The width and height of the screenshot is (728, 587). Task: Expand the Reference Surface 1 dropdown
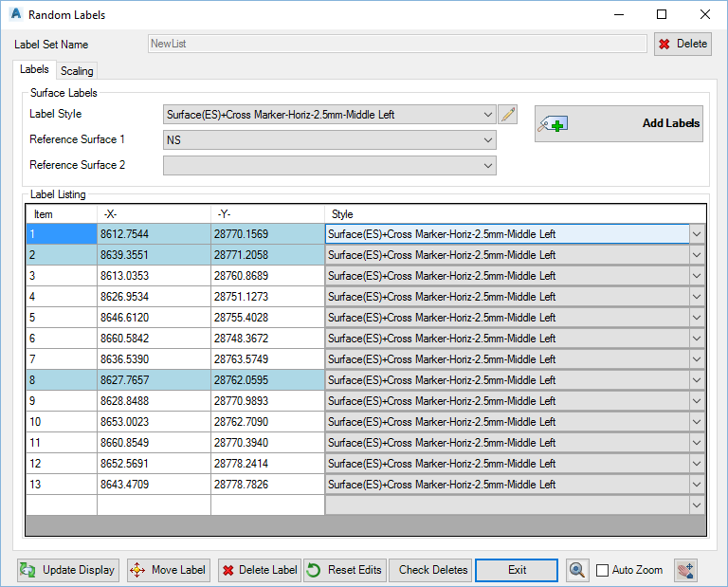pyautogui.click(x=488, y=140)
